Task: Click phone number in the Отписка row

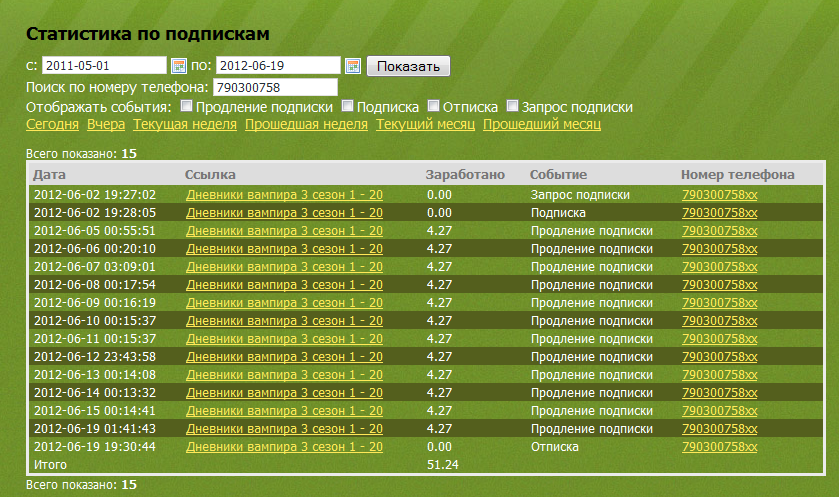Action: (720, 447)
